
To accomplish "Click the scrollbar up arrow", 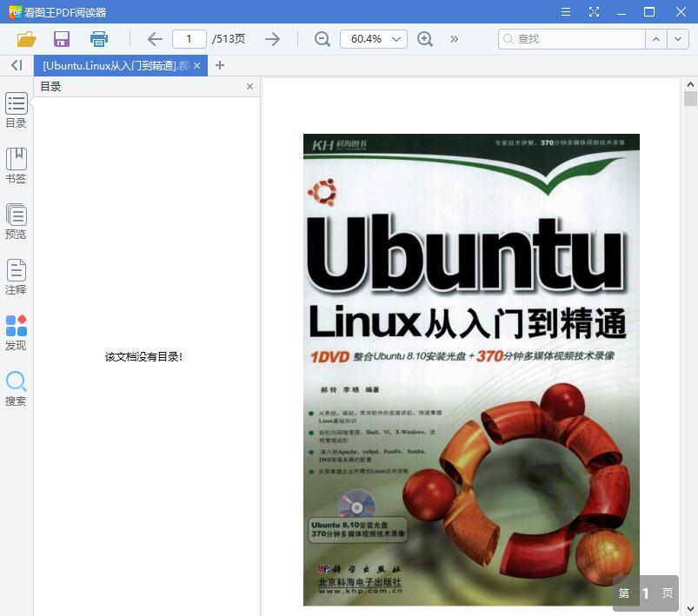I will pos(690,83).
